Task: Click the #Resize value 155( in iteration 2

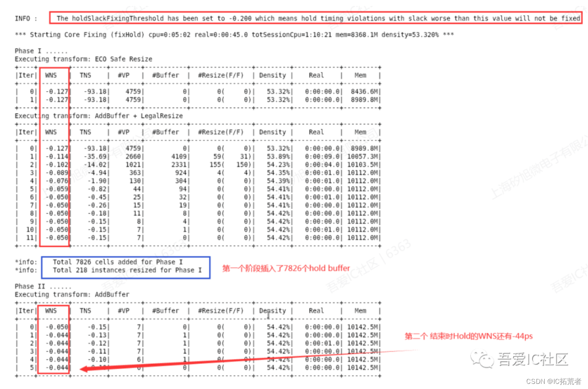Action: point(217,165)
